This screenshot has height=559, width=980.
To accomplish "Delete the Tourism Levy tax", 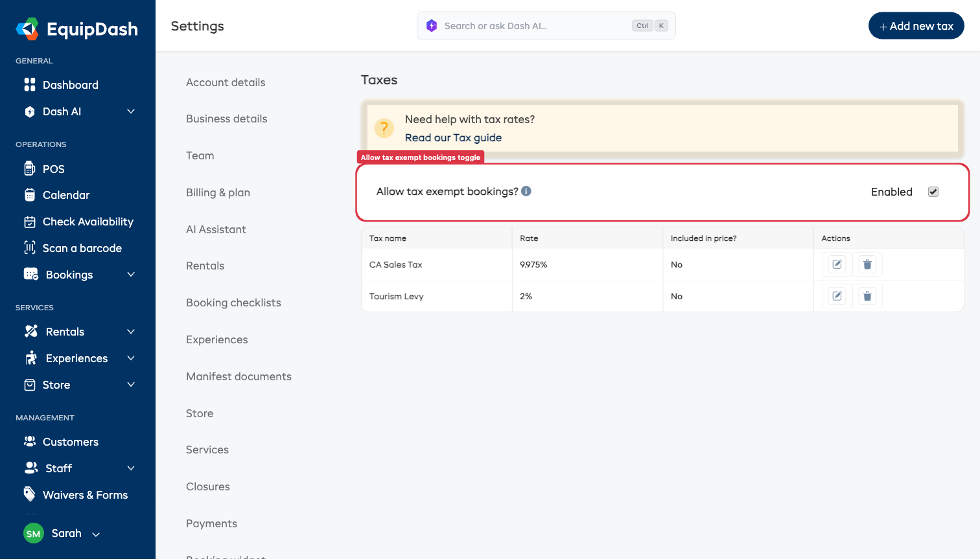I will pyautogui.click(x=867, y=296).
